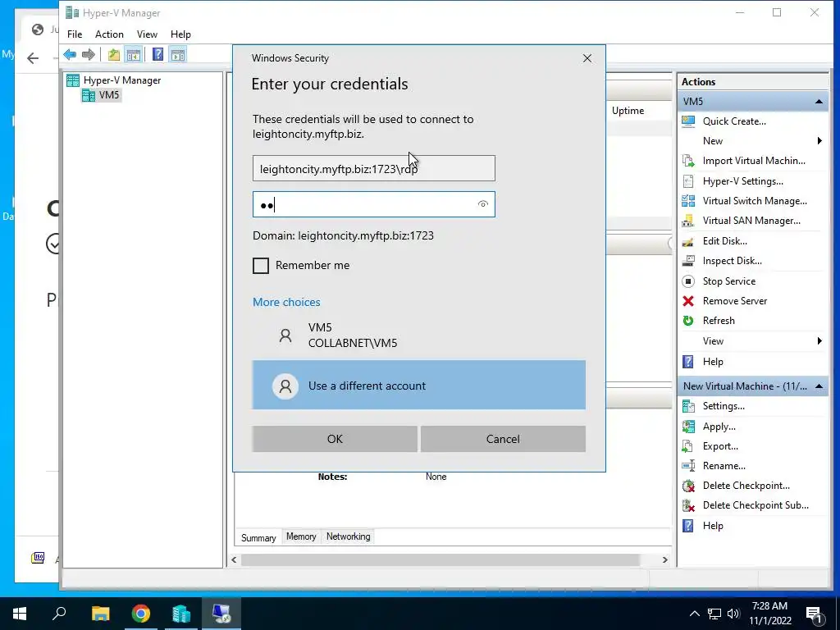Toggle Show/Hide Action Pane toolbar icon
840x630 pixels.
click(178, 54)
